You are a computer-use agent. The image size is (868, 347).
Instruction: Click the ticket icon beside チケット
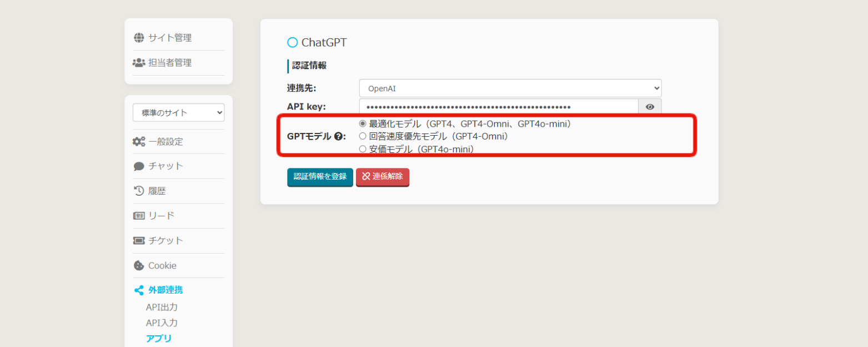(139, 241)
